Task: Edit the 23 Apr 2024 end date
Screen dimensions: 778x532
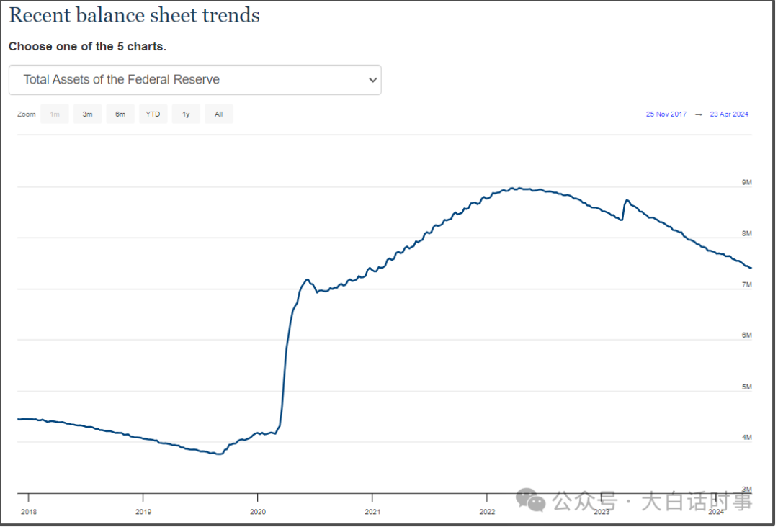Action: pyautogui.click(x=729, y=114)
